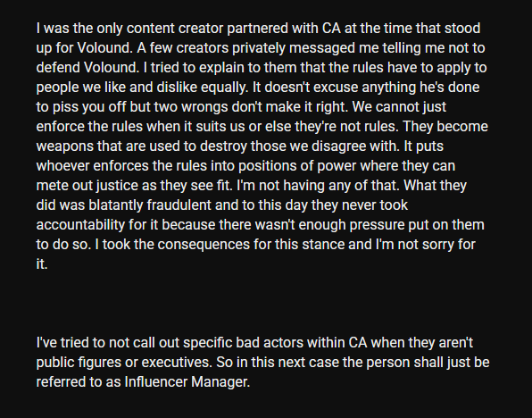
Task: Click the phrase "dislike equally"
Action: tap(202, 88)
